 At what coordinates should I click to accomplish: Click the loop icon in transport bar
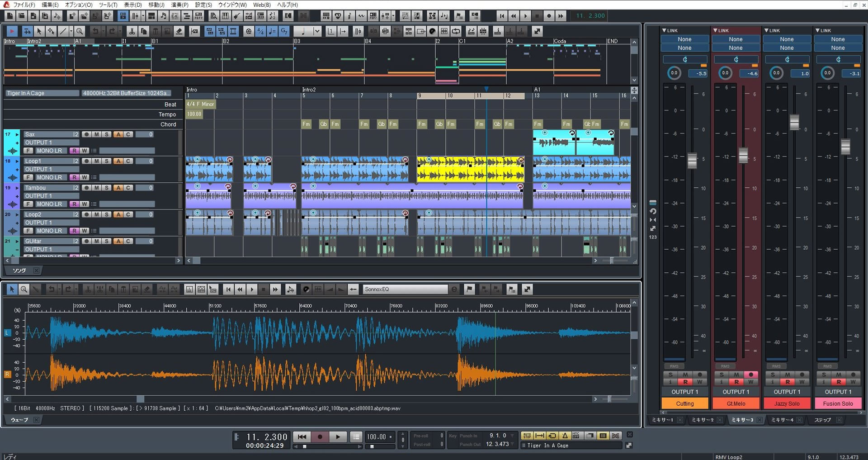[x=552, y=436]
